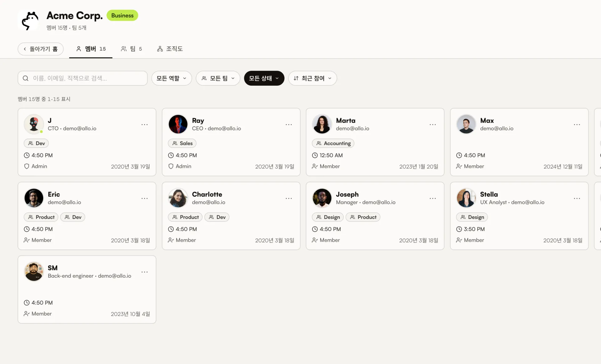This screenshot has width=601, height=364.
Task: Switch to the 팀 5 tab
Action: tap(131, 49)
